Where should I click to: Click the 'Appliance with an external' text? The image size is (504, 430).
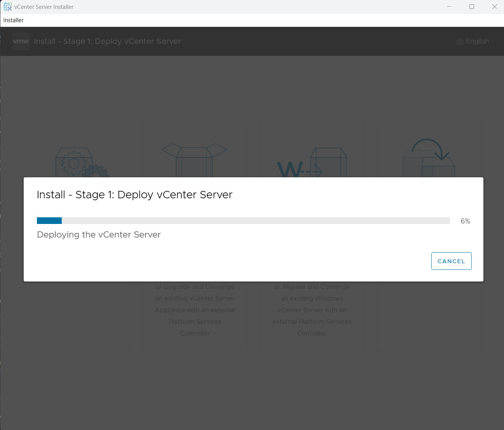point(195,310)
